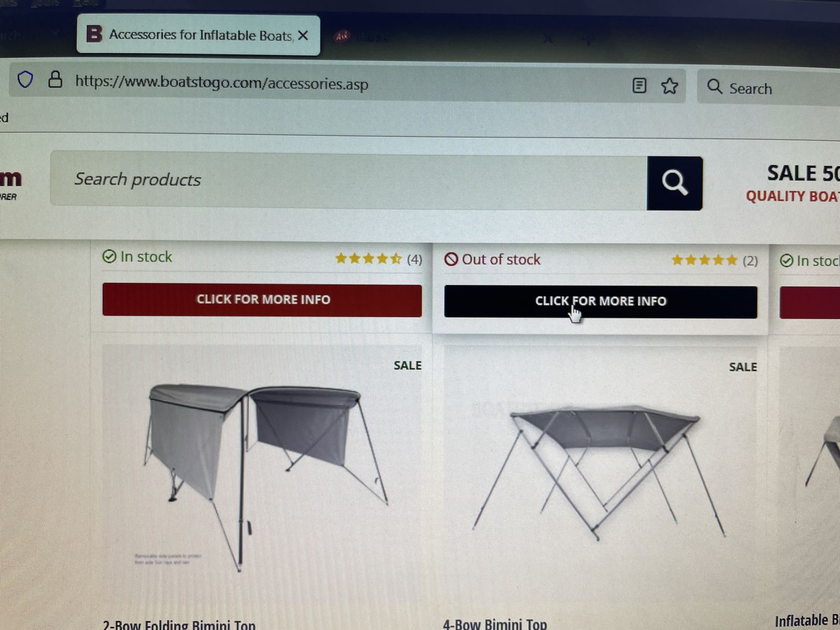The height and width of the screenshot is (630, 840).
Task: Switch to the second browser tab
Action: tap(436, 38)
